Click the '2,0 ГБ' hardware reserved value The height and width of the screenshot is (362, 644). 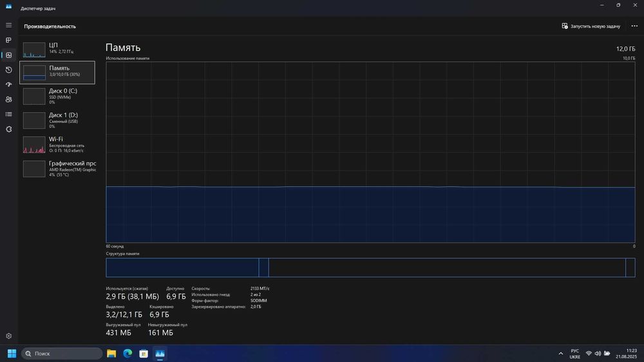pyautogui.click(x=256, y=307)
